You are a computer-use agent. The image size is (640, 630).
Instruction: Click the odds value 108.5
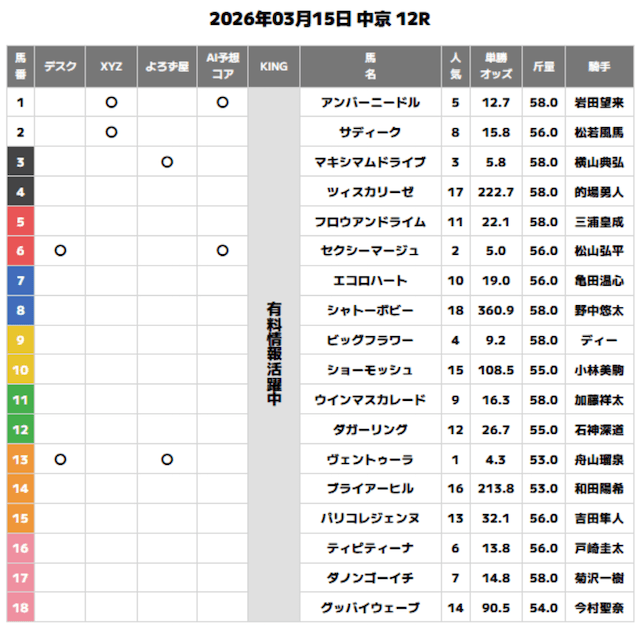(496, 370)
